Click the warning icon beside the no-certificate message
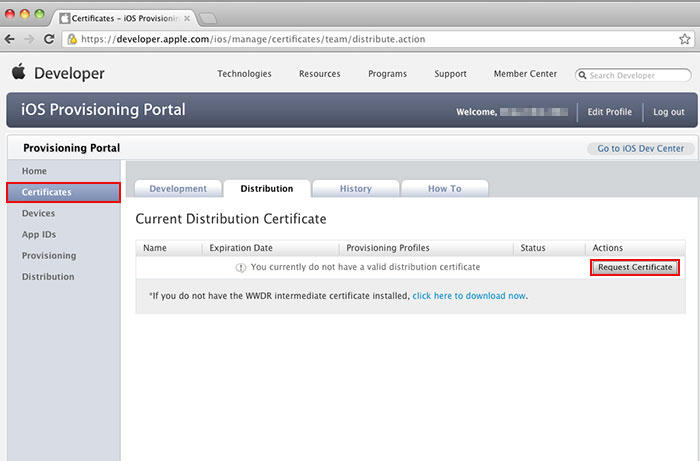 241,267
